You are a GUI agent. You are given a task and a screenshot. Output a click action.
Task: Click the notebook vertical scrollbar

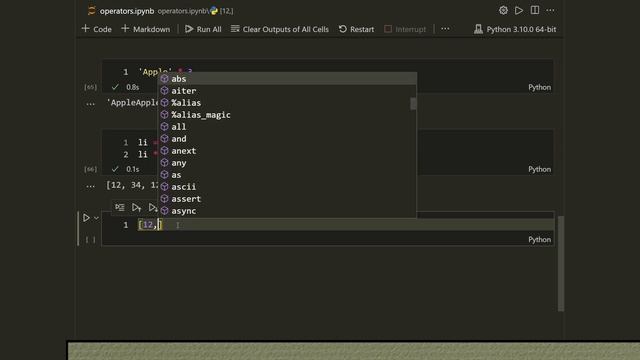click(561, 263)
